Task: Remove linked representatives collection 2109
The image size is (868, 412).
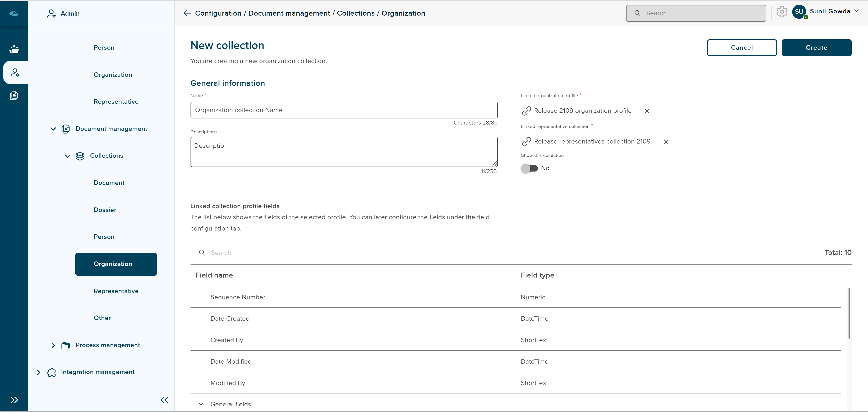Action: (665, 142)
